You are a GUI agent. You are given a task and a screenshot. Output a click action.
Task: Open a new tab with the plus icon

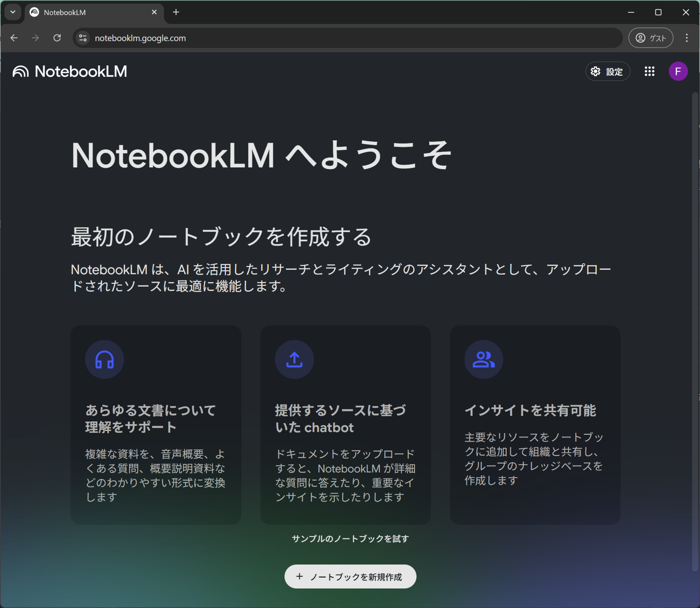pyautogui.click(x=176, y=12)
